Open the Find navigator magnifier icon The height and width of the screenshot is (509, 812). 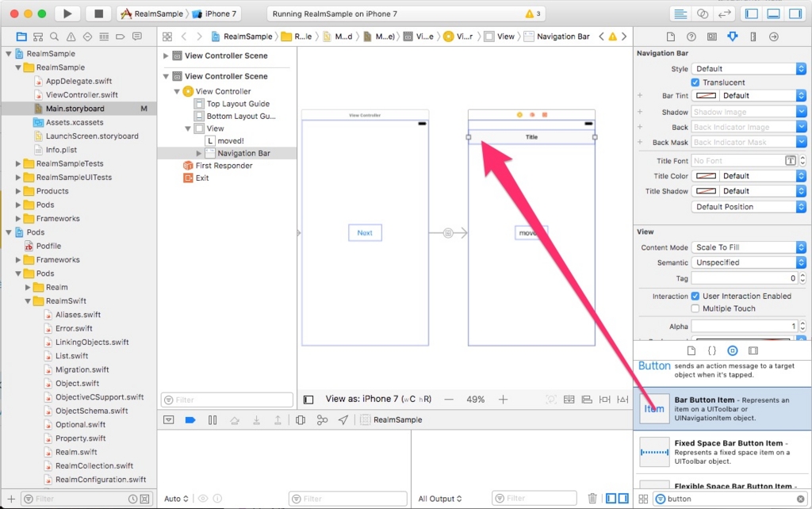click(x=55, y=36)
